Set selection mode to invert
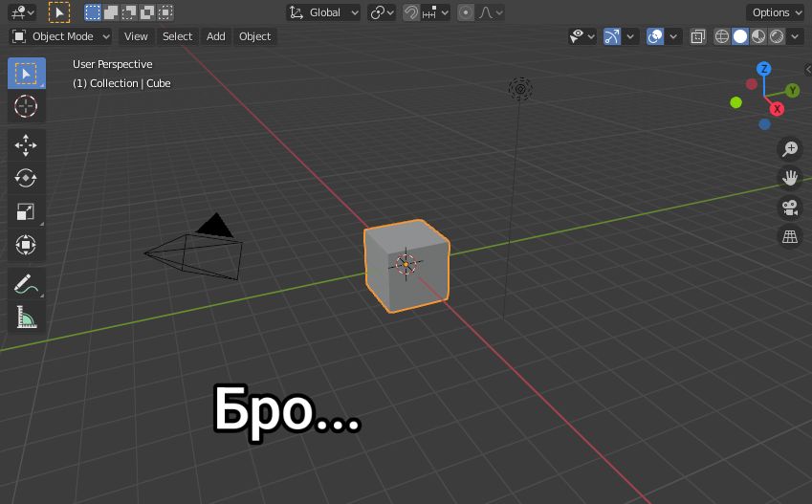 147,12
